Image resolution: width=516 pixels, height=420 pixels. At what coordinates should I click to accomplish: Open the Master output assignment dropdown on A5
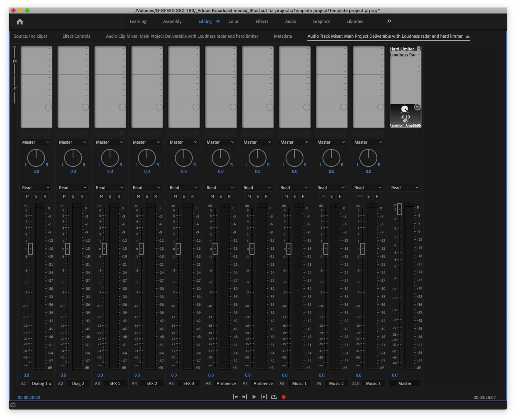(x=183, y=142)
